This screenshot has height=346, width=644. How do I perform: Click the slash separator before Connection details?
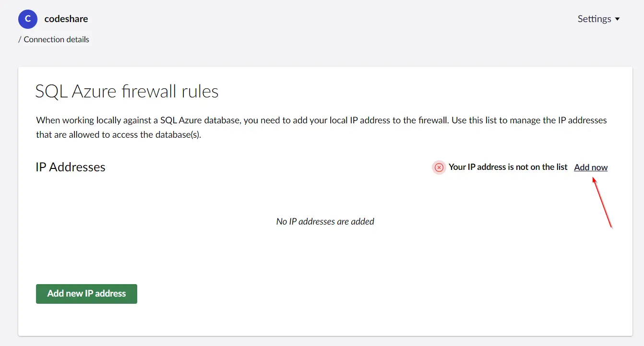coord(20,39)
